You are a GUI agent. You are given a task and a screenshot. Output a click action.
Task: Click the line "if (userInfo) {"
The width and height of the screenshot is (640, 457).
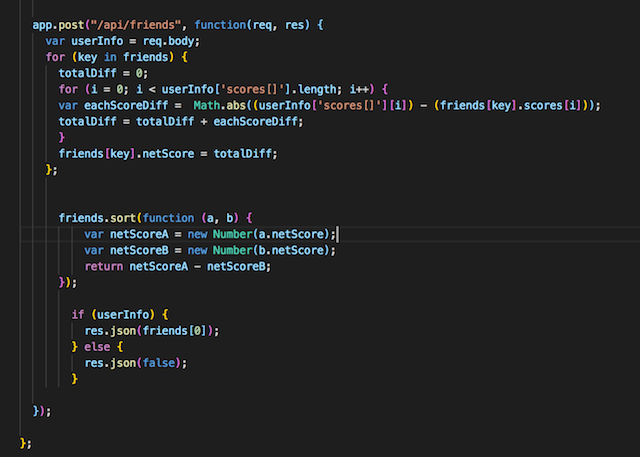click(120, 315)
